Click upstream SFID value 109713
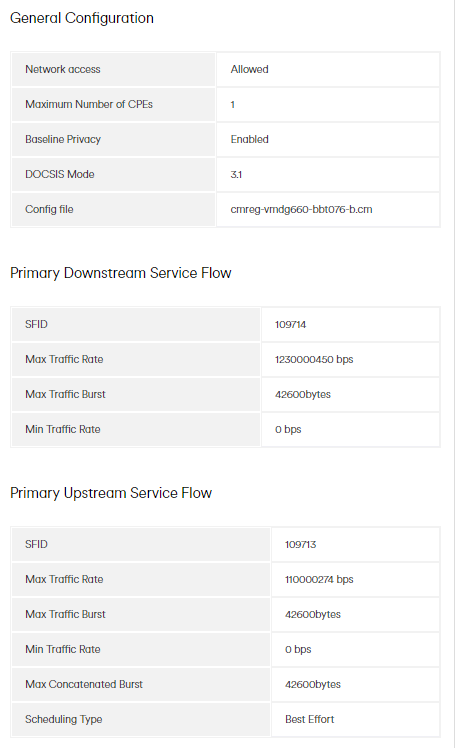Viewport: 455px width, 748px height. tap(300, 544)
